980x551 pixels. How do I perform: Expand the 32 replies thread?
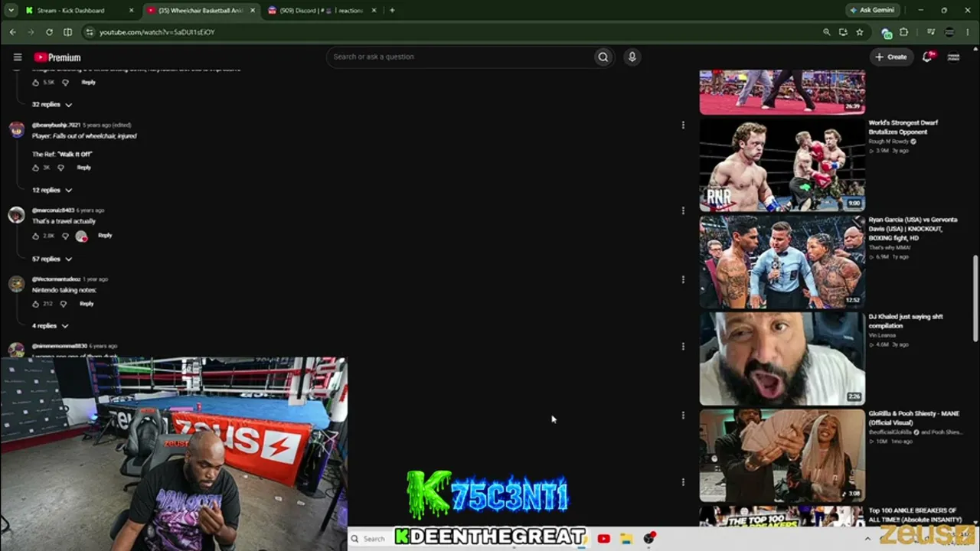pyautogui.click(x=52, y=104)
